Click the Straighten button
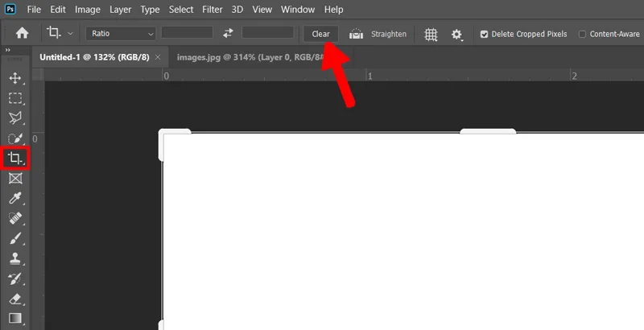644x330 pixels. click(378, 34)
